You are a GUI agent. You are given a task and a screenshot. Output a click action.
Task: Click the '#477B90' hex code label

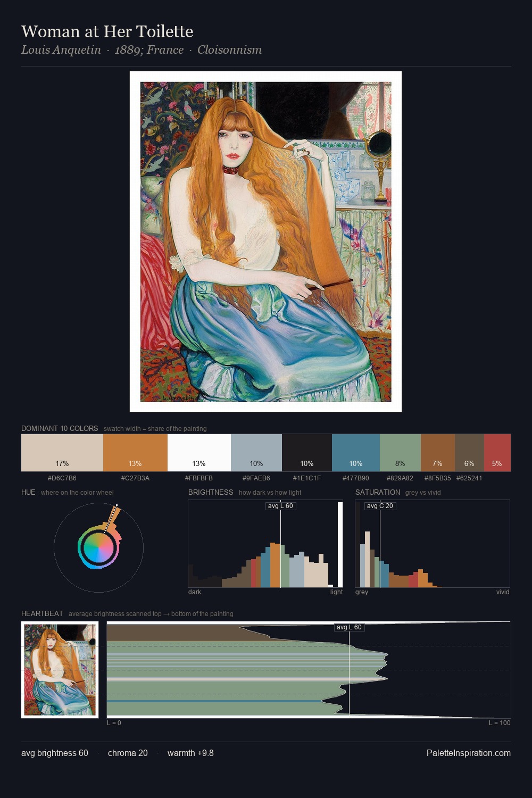point(356,478)
